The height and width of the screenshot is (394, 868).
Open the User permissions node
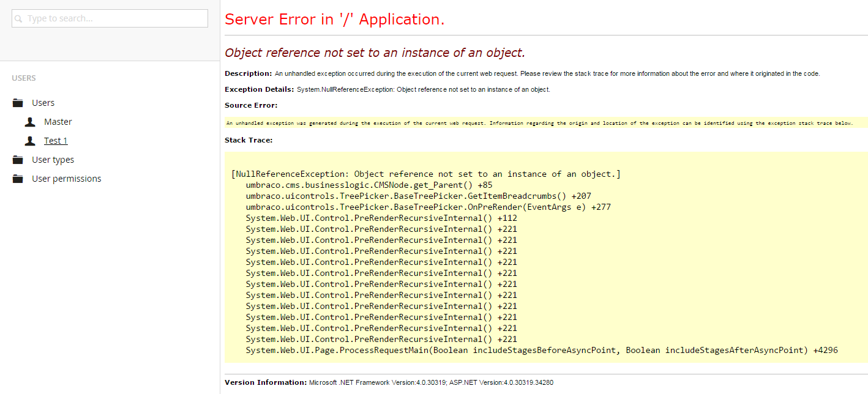(67, 179)
